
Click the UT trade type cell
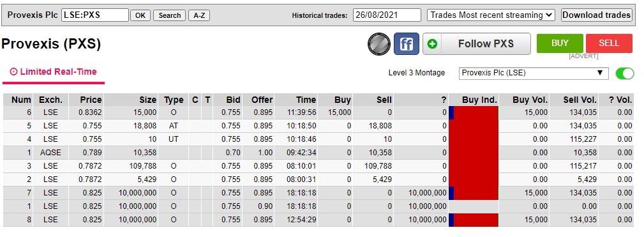pos(174,139)
